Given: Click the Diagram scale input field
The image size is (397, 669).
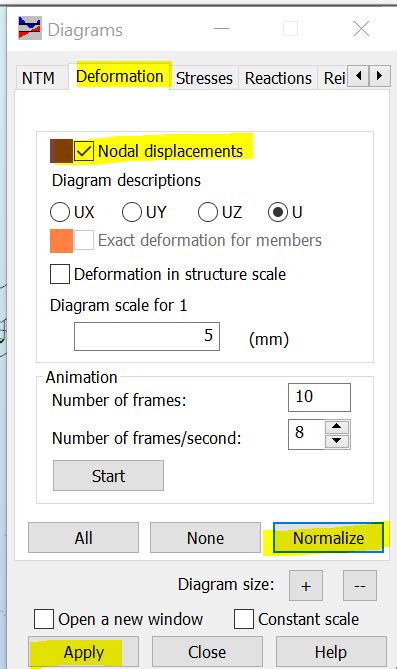Looking at the screenshot, I should [147, 336].
